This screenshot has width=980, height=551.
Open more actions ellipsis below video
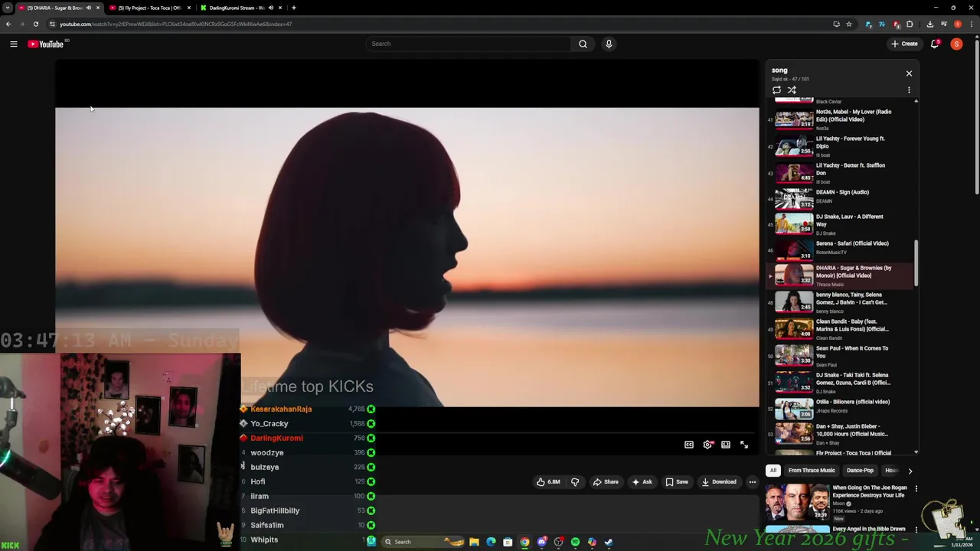click(753, 482)
